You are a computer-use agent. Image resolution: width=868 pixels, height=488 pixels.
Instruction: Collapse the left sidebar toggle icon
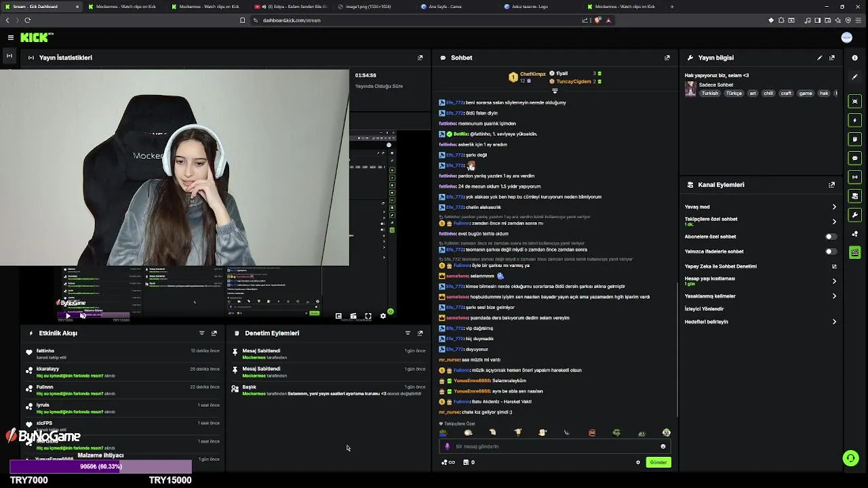[9, 55]
